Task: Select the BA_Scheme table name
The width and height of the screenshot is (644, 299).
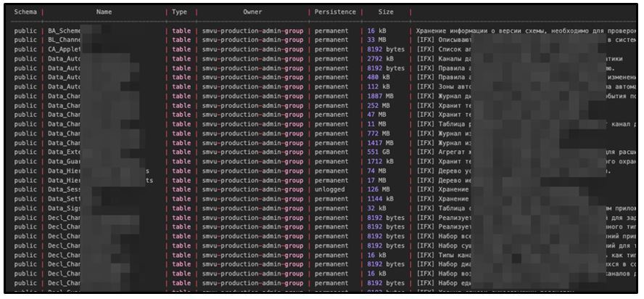Action: point(65,30)
